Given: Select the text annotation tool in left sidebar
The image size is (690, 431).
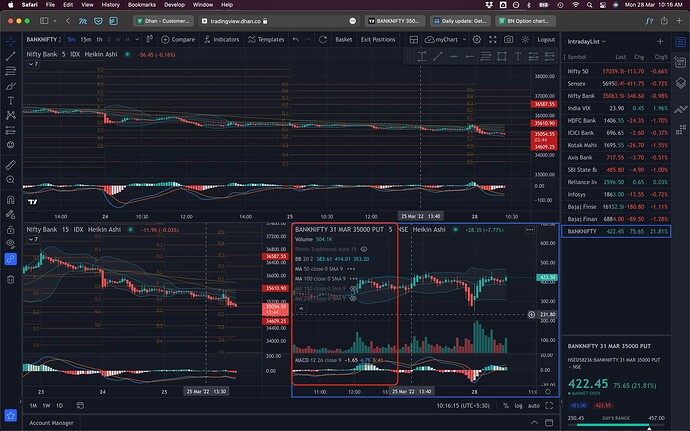Looking at the screenshot, I should coord(11,101).
